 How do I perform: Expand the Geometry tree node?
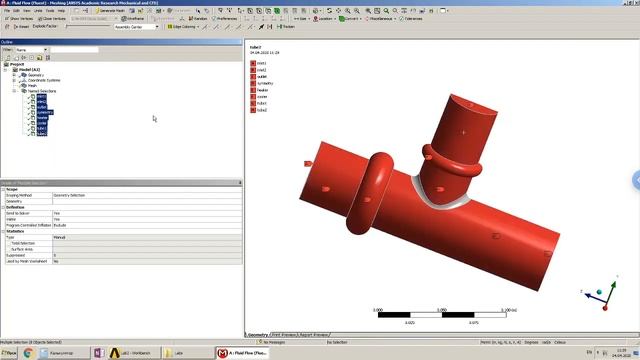click(14, 75)
